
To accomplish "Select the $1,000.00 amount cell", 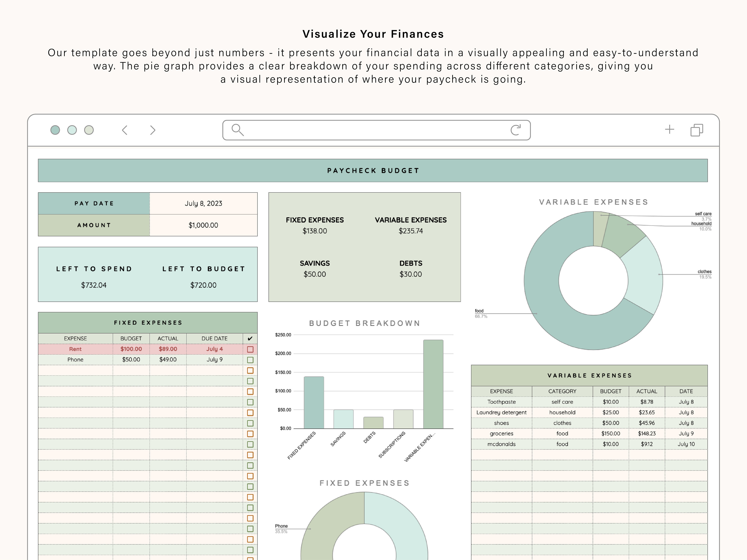I will click(x=203, y=225).
